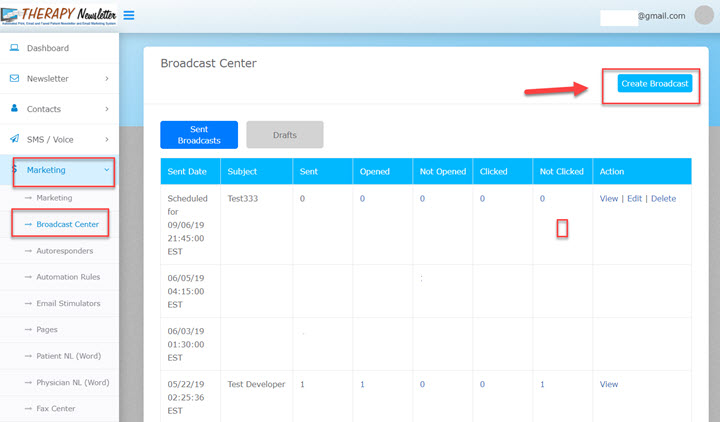Expand the Newsletter submenu chevron
Screen dimensions: 720x422
[x=106, y=78]
